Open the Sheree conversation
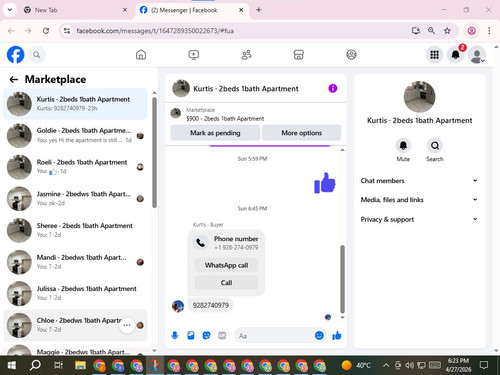Image resolution: width=500 pixels, height=375 pixels. pos(75,230)
